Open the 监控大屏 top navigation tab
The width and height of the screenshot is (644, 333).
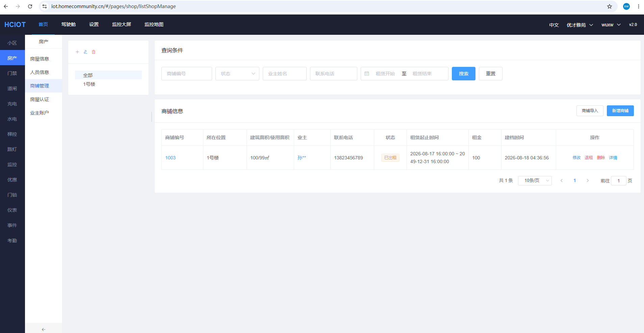click(x=122, y=25)
